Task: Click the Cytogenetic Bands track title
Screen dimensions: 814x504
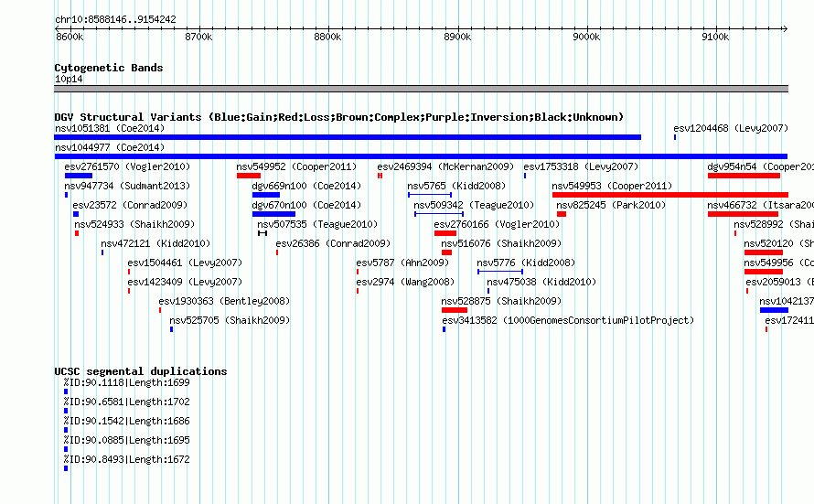Action: click(x=109, y=68)
